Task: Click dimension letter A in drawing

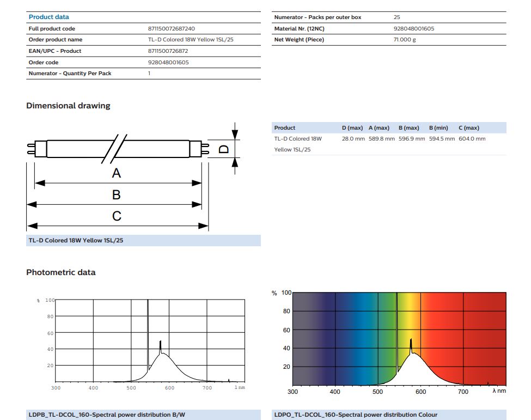Action: click(x=116, y=173)
